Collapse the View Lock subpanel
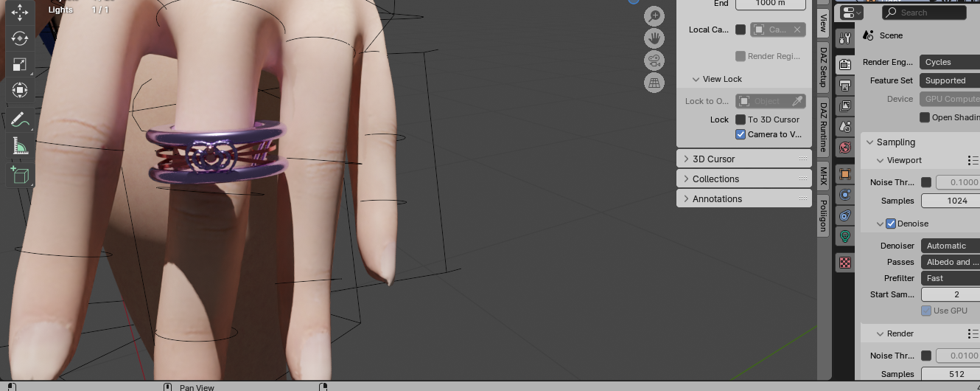The width and height of the screenshot is (980, 391). click(x=696, y=79)
